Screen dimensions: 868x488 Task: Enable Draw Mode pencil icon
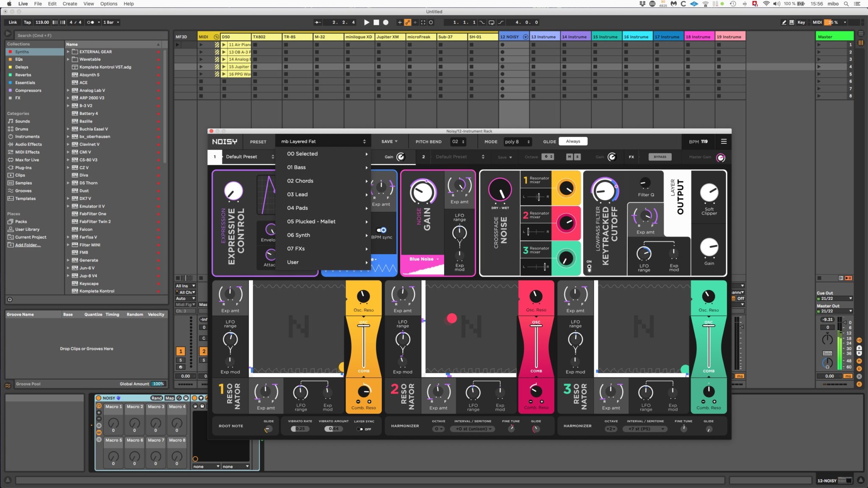pos(784,22)
